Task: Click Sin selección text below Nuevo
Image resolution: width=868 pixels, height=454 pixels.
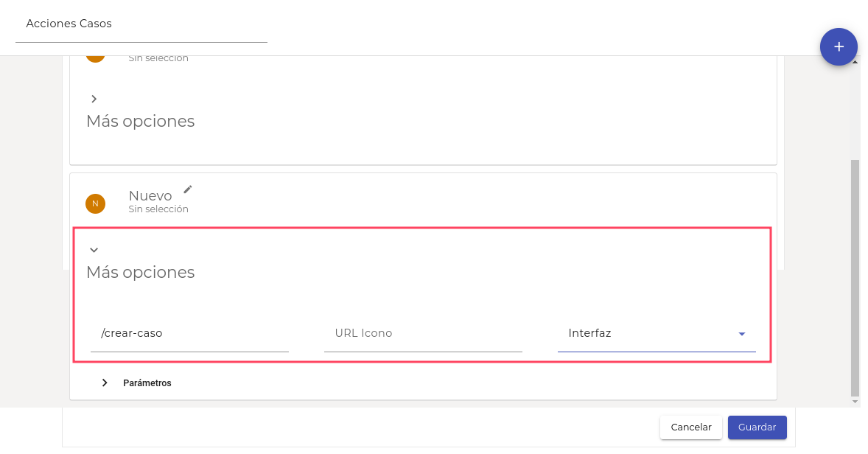Action: click(x=158, y=209)
